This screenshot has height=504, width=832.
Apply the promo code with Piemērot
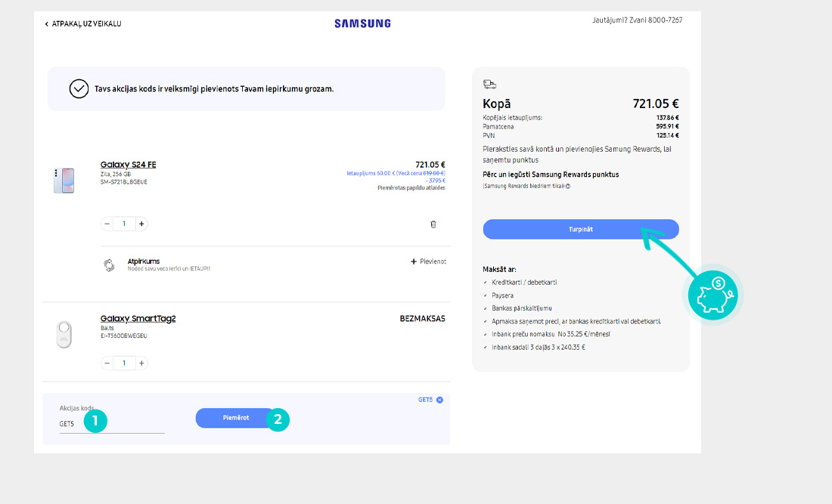[x=235, y=418]
